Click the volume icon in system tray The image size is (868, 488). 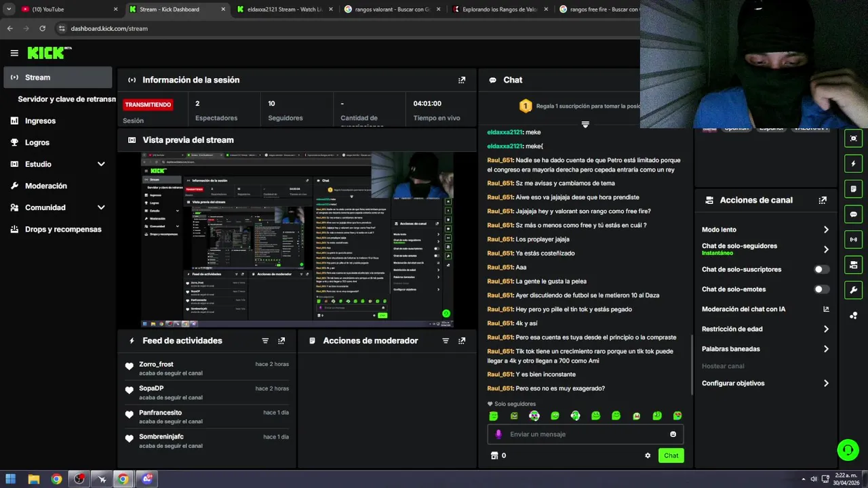[x=814, y=479]
